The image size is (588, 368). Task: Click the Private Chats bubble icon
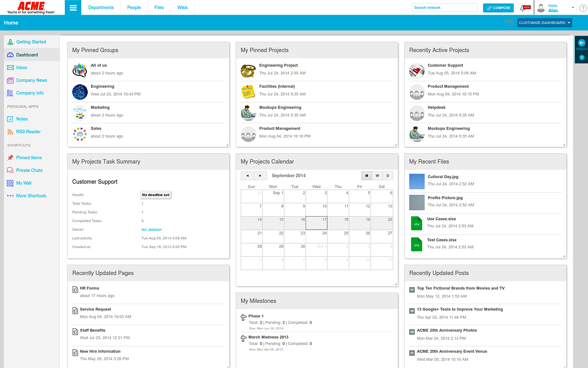(x=10, y=170)
